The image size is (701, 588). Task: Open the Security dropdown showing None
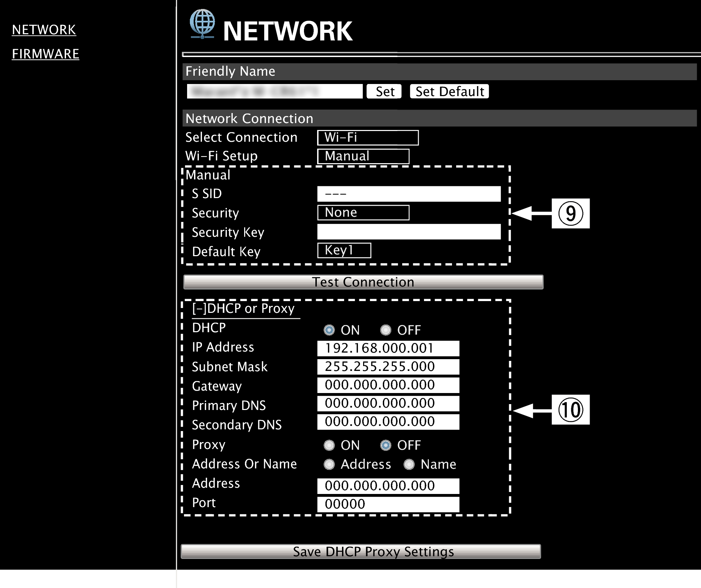[363, 212]
